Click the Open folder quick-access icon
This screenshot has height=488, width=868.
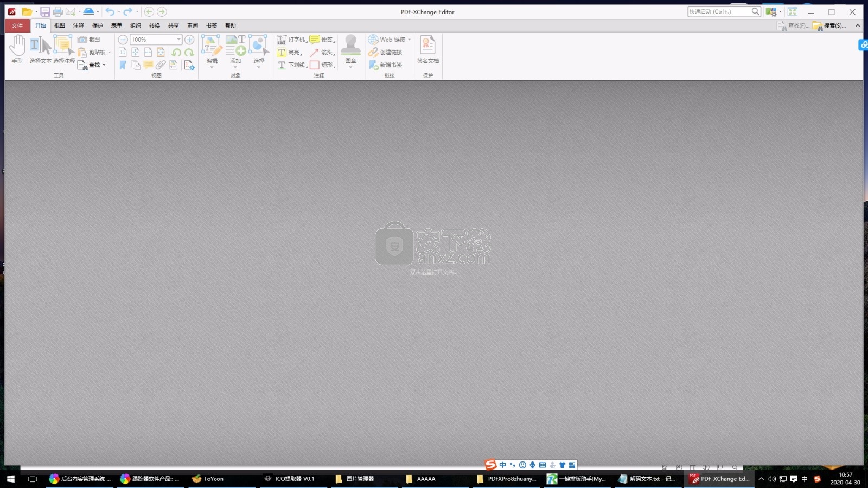(27, 11)
